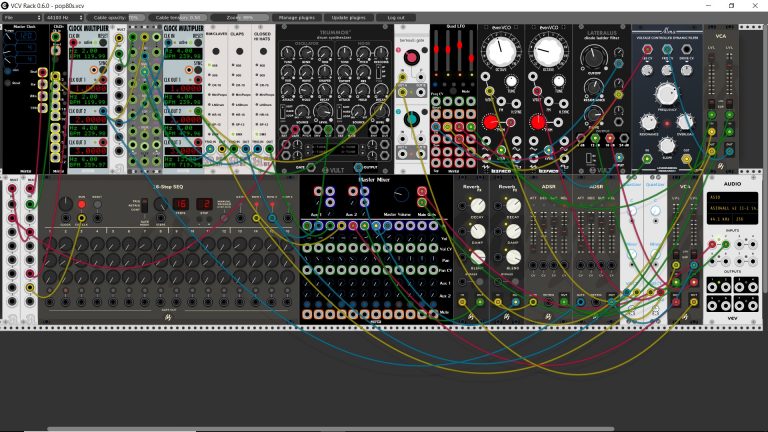This screenshot has width=768, height=432.
Task: Click the Manage plugins button
Action: (x=296, y=18)
